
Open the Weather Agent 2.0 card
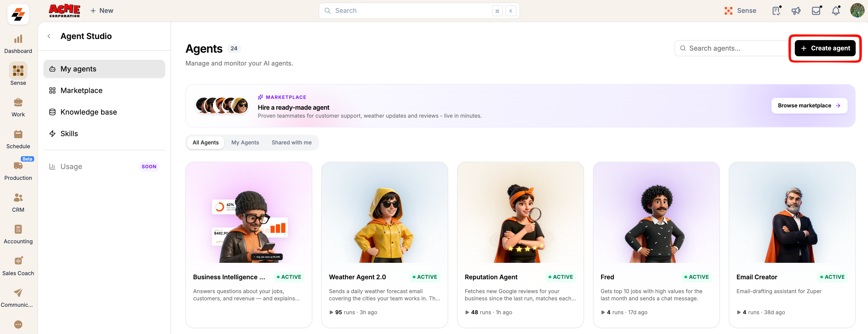[x=384, y=245]
